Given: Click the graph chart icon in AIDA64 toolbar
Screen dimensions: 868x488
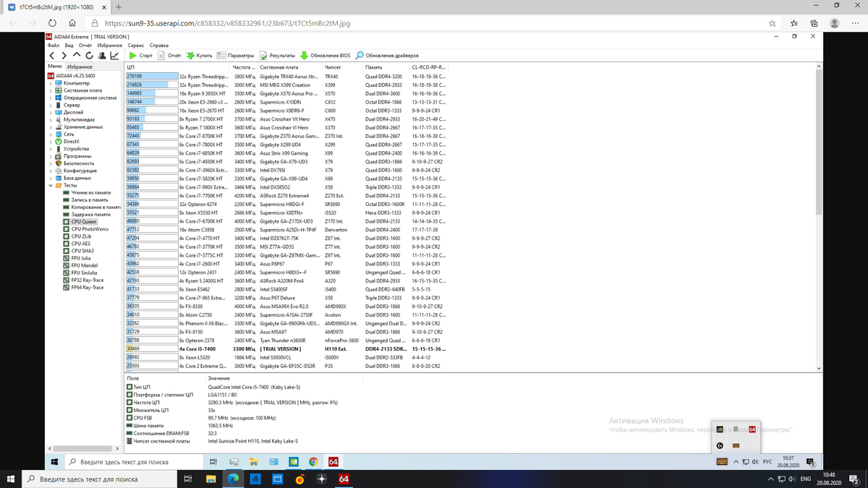Looking at the screenshot, I should click(114, 56).
